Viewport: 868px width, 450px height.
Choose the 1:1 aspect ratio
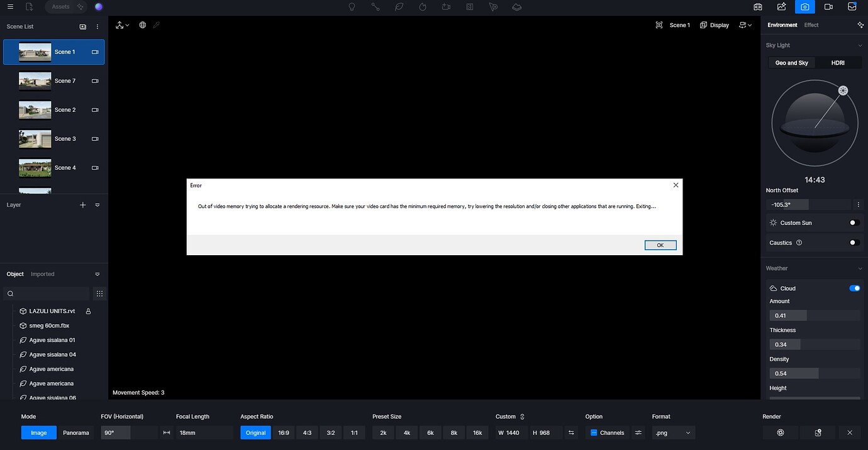[x=354, y=432]
